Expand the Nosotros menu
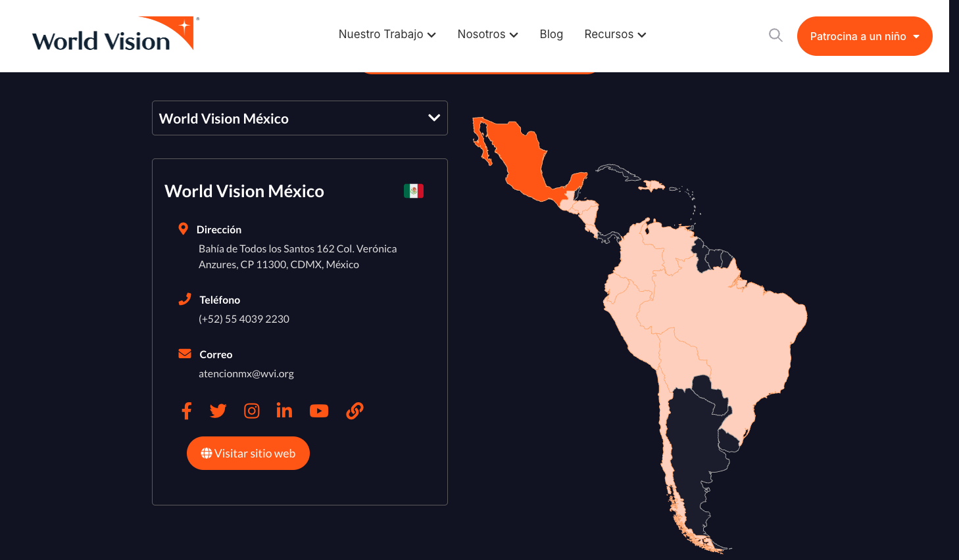This screenshot has width=959, height=560. pyautogui.click(x=487, y=34)
